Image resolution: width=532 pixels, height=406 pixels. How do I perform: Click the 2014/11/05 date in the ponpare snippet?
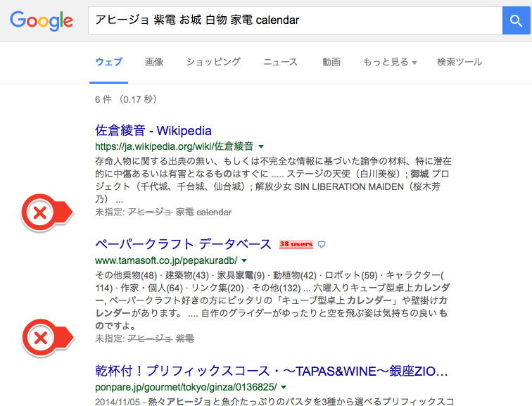pyautogui.click(x=118, y=402)
